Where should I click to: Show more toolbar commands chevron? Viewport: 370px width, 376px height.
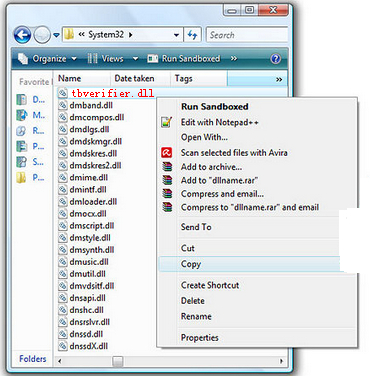234,59
